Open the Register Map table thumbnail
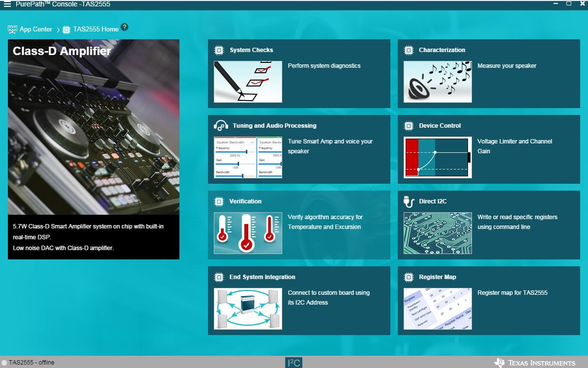588x368 pixels. [x=438, y=309]
